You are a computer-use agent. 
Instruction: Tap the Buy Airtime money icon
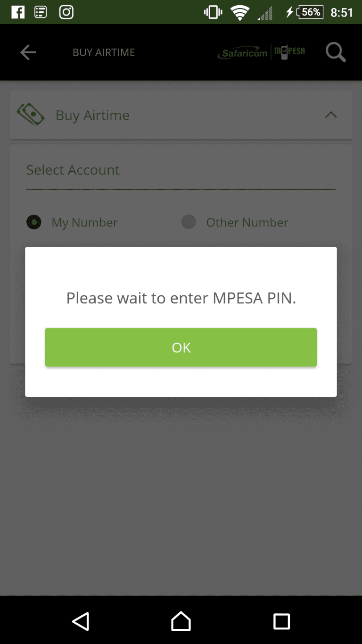[x=31, y=115]
